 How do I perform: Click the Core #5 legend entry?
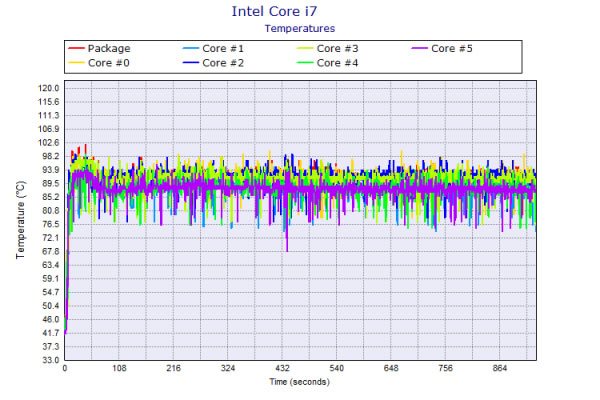(x=442, y=49)
